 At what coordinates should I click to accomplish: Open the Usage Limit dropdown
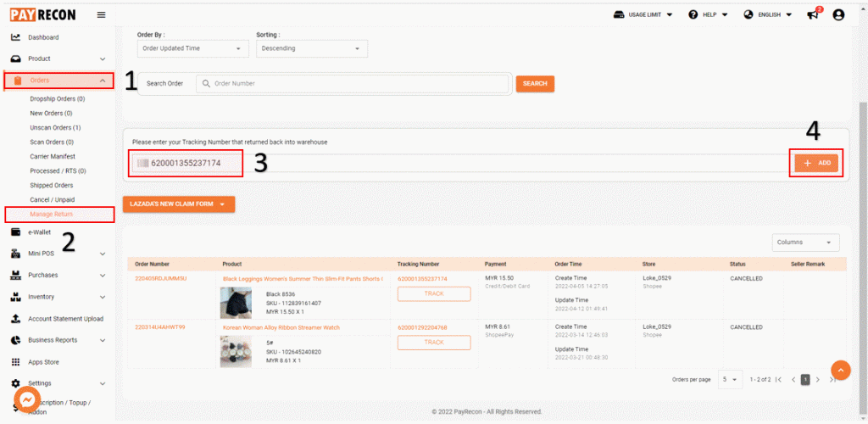(x=643, y=15)
